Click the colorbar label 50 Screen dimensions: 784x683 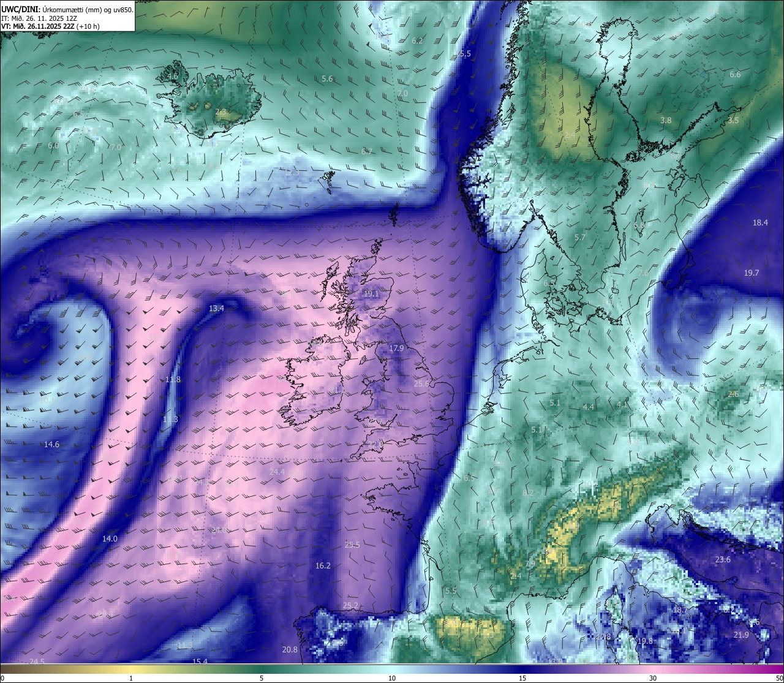tap(779, 678)
